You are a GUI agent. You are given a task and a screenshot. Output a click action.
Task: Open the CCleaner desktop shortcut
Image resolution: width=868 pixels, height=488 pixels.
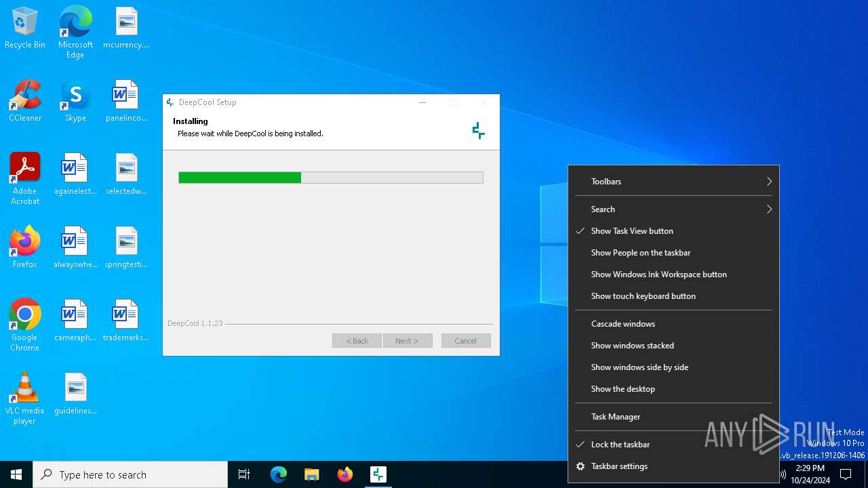(25, 102)
